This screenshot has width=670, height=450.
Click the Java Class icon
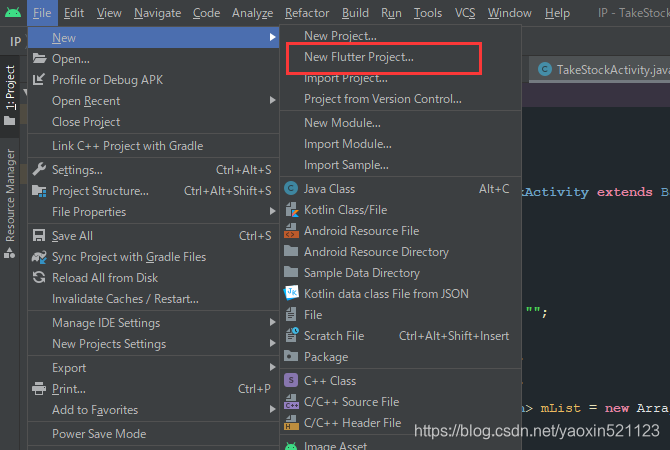291,188
